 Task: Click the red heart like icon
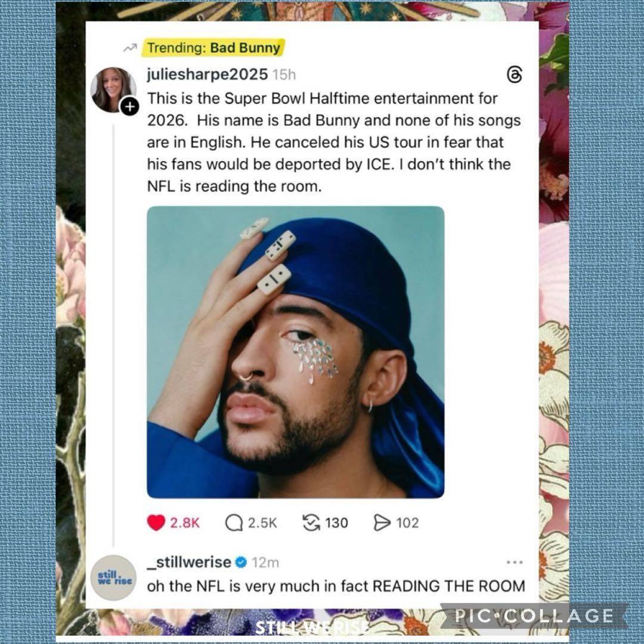tap(156, 522)
